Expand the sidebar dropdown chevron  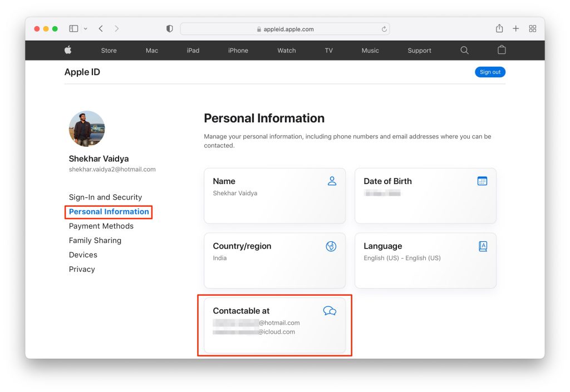click(x=85, y=29)
